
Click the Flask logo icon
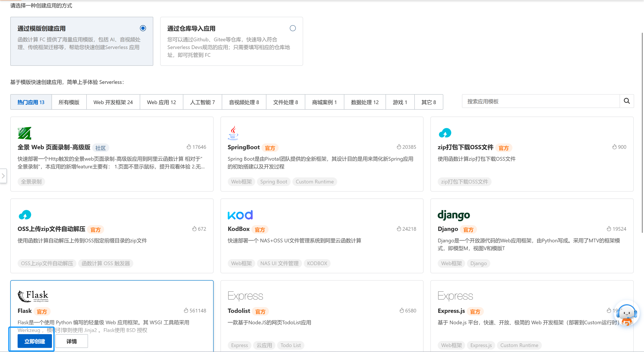tap(33, 296)
